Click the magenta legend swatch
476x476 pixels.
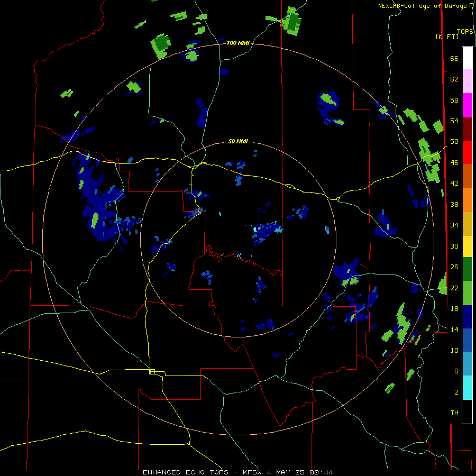point(467,105)
